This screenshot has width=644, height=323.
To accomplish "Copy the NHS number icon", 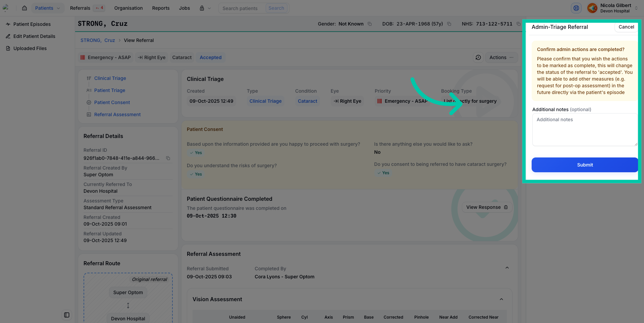I will coord(518,24).
